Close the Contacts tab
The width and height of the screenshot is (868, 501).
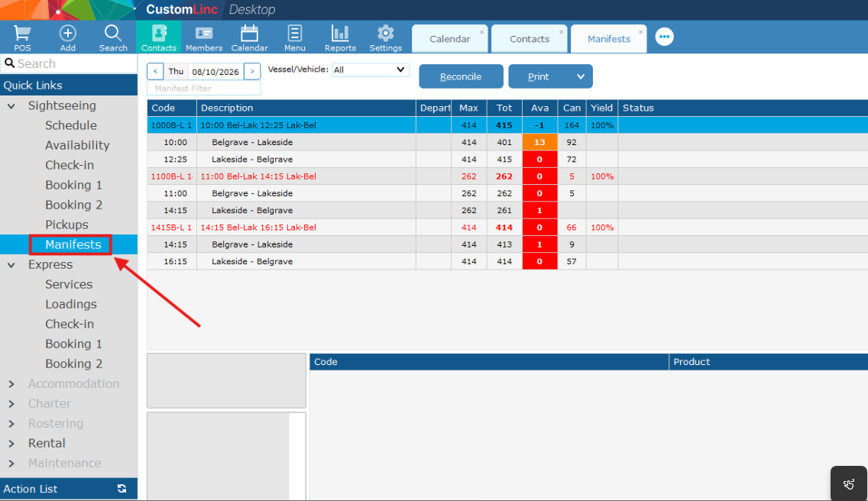pyautogui.click(x=562, y=32)
